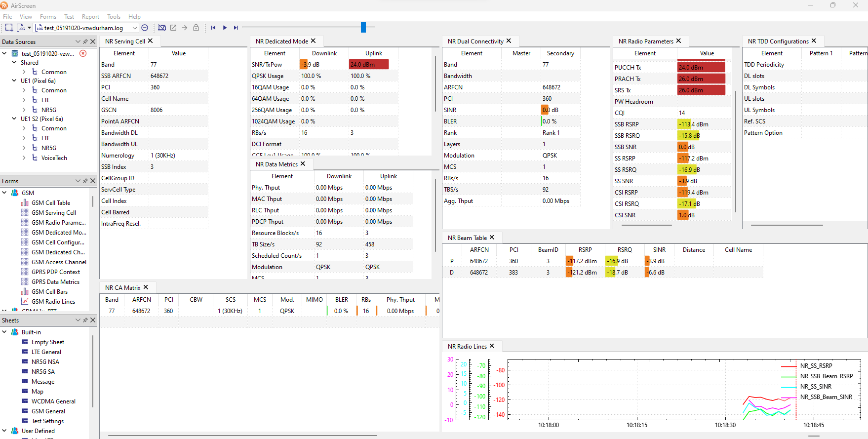The width and height of the screenshot is (868, 439).
Task: Remove the test_05191020 data source via red X
Action: [83, 53]
